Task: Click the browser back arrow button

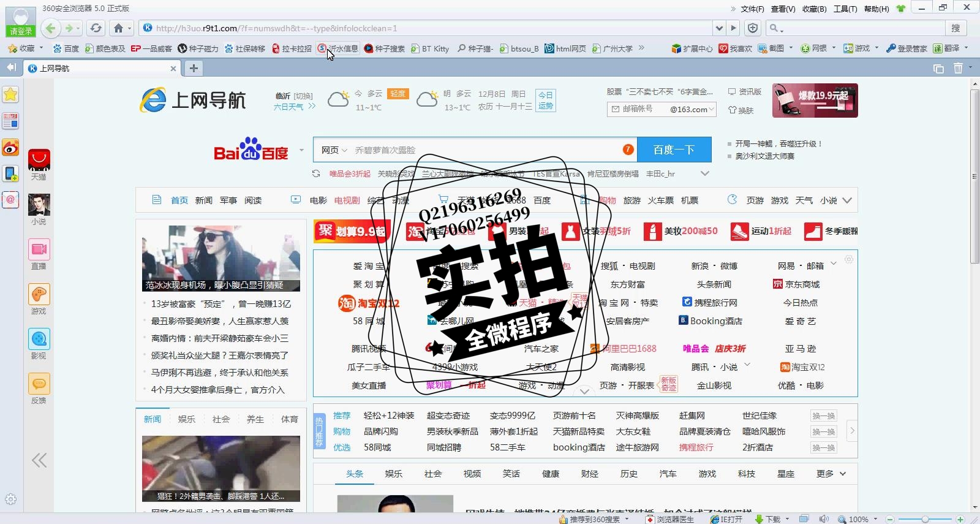Action: pos(51,28)
